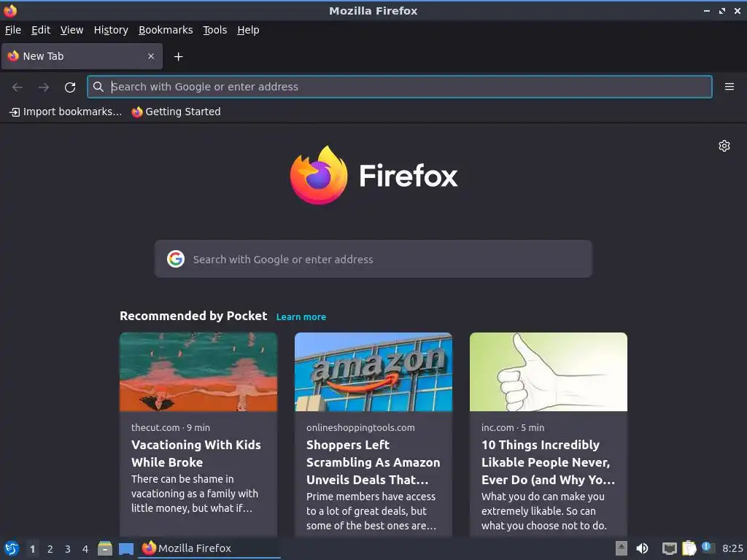Viewport: 747px width, 560px height.
Task: Focus the top address bar field
Action: (399, 87)
